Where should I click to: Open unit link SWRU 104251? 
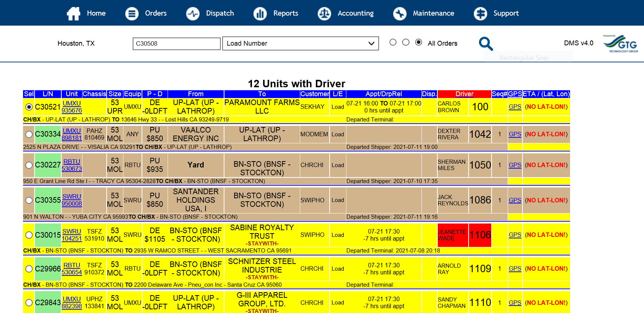(x=72, y=235)
